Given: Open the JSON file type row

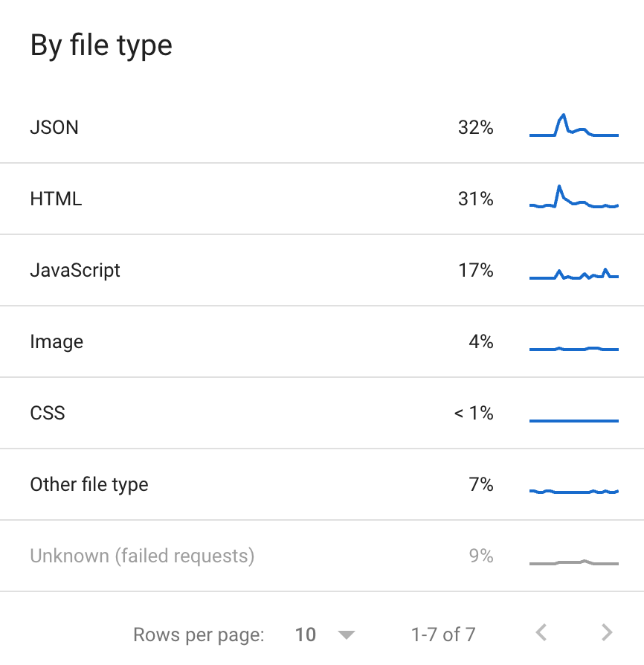Looking at the screenshot, I should pyautogui.click(x=54, y=127).
